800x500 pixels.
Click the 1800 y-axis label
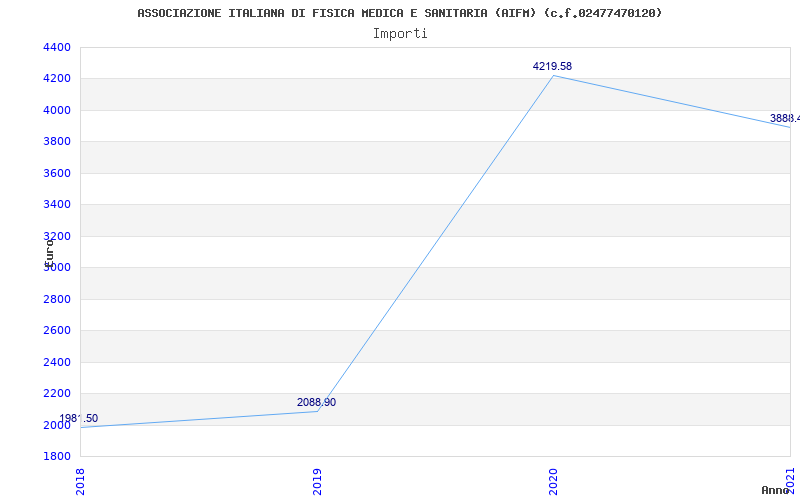point(57,456)
